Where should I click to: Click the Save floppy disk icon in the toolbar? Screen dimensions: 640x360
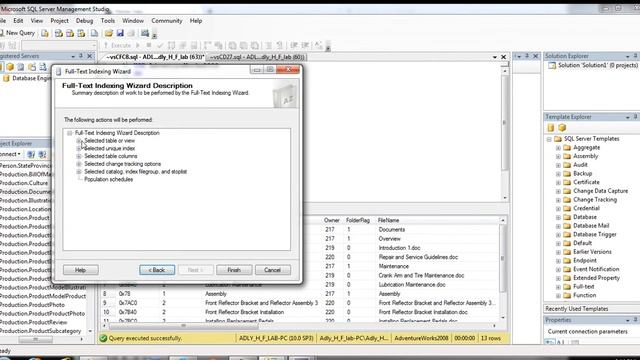pos(120,33)
